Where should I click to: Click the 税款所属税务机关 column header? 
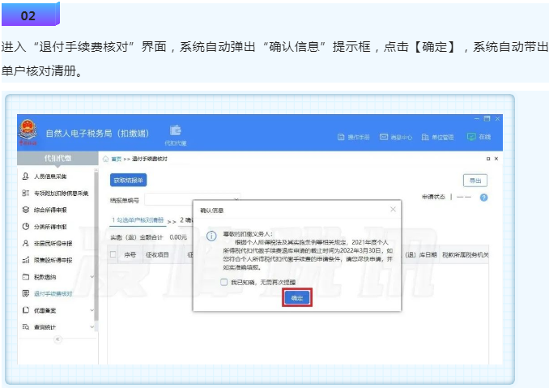click(466, 254)
